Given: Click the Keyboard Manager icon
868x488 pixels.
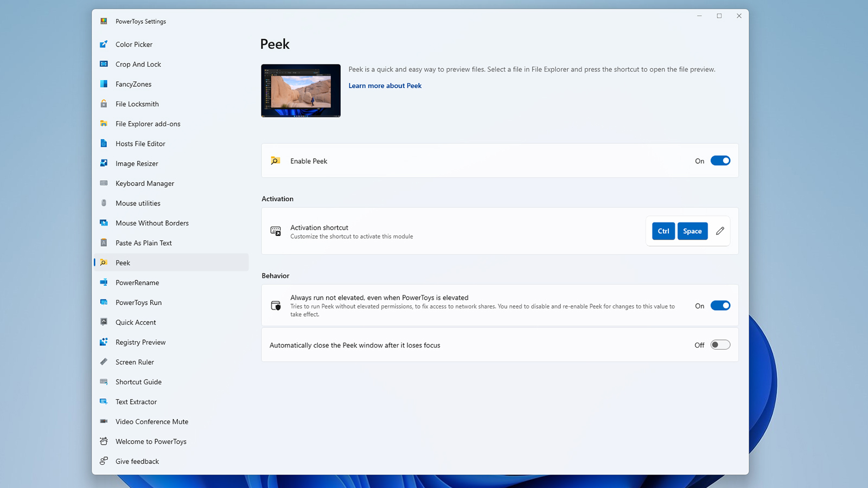Looking at the screenshot, I should click(x=104, y=183).
